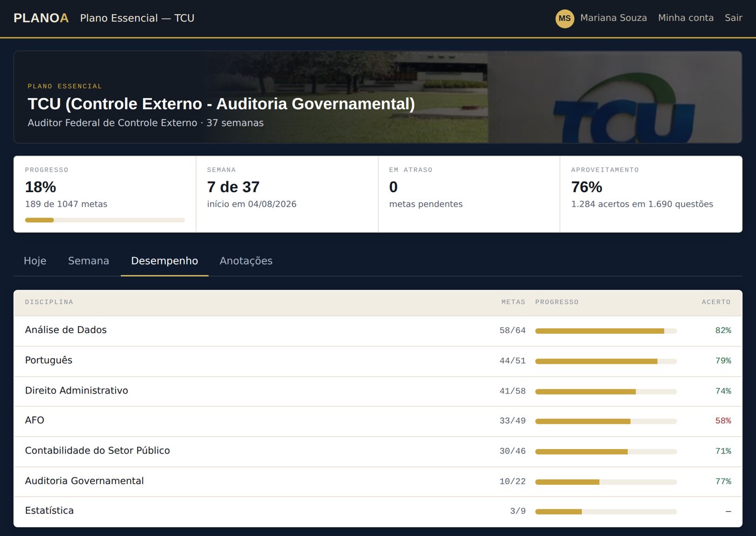Select the Desempenho tab
The width and height of the screenshot is (756, 536).
coord(165,261)
